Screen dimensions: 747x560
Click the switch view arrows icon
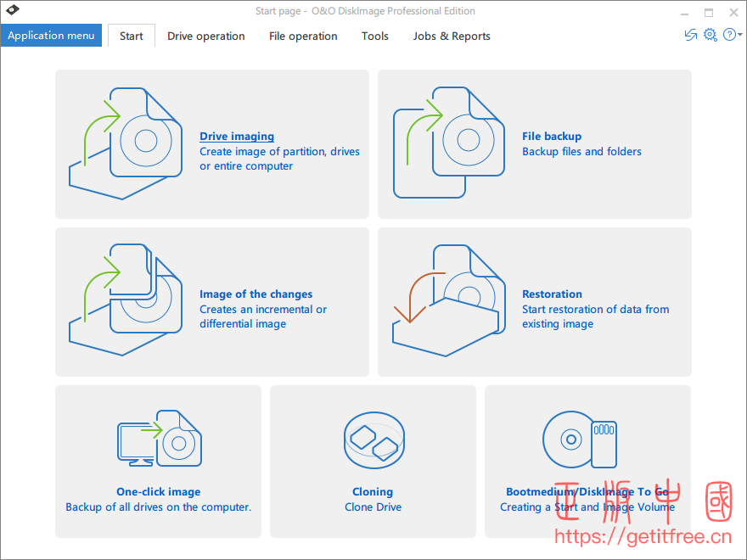[691, 35]
